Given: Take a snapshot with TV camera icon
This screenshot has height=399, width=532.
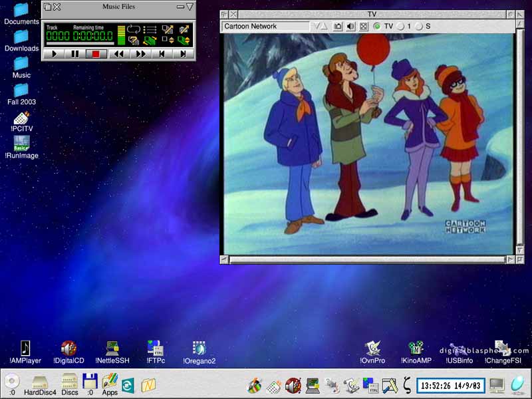Looking at the screenshot, I should [x=338, y=27].
